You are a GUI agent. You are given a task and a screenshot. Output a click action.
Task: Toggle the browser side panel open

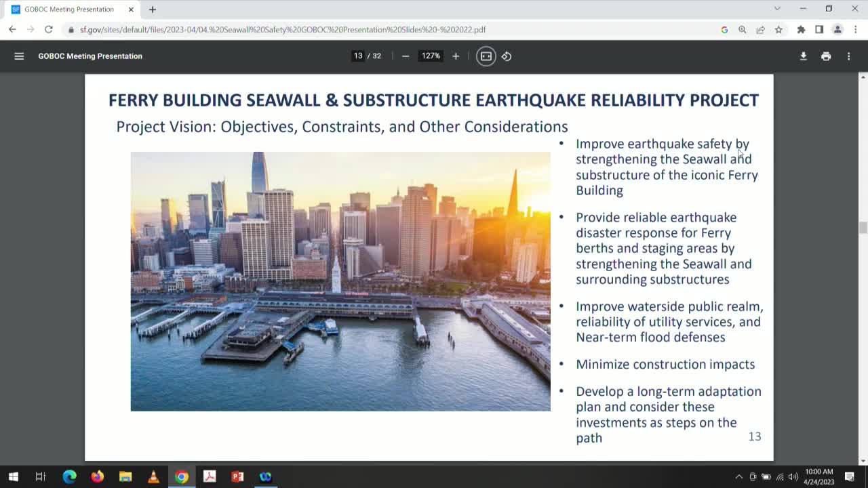[x=818, y=30]
